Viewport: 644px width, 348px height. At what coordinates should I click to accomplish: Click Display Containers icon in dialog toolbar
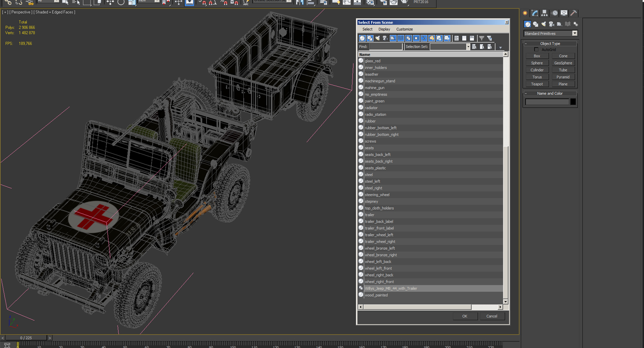(x=432, y=38)
